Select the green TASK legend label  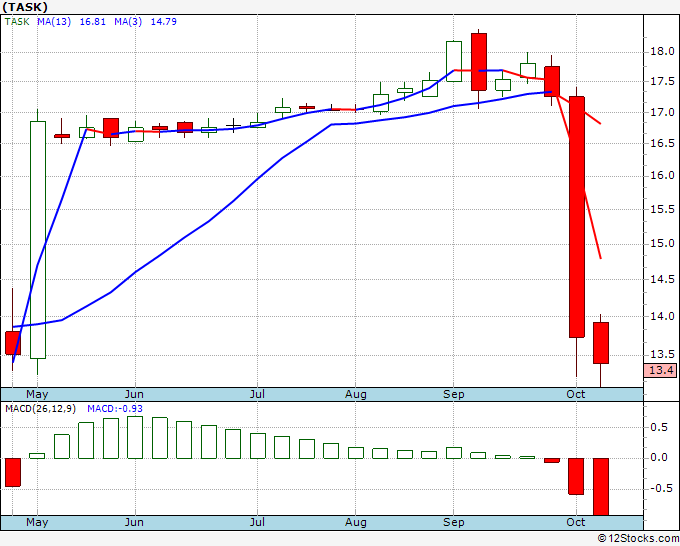click(x=17, y=22)
